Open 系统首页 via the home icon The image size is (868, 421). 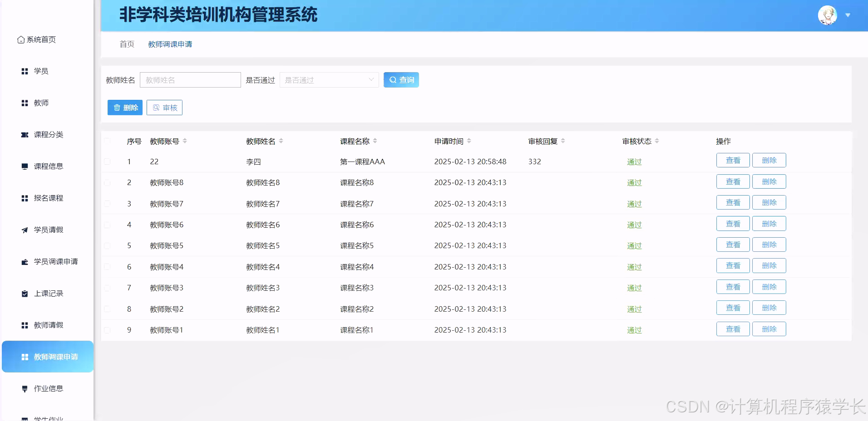pyautogui.click(x=20, y=39)
